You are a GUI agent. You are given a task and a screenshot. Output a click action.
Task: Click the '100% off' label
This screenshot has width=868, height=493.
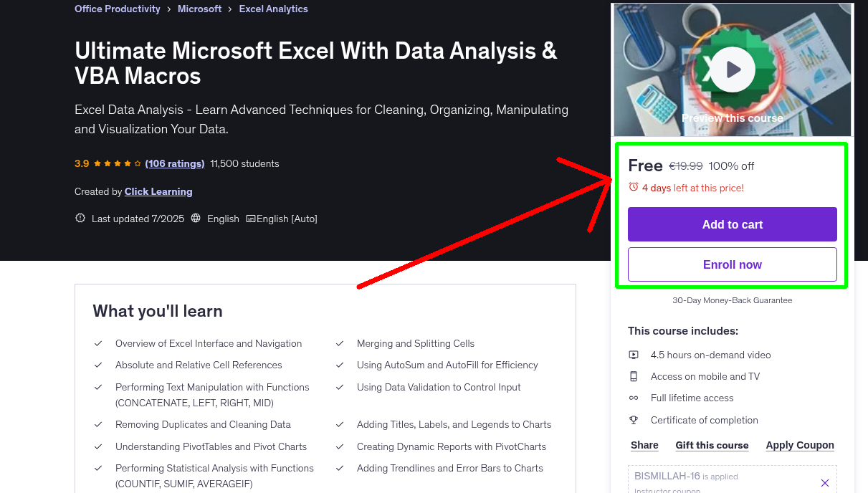tap(731, 166)
